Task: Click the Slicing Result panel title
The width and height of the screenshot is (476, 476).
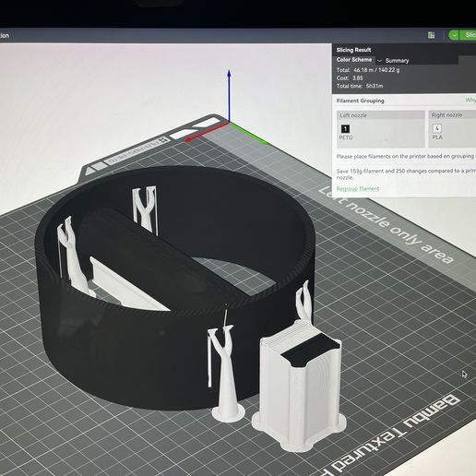Action: (x=353, y=50)
